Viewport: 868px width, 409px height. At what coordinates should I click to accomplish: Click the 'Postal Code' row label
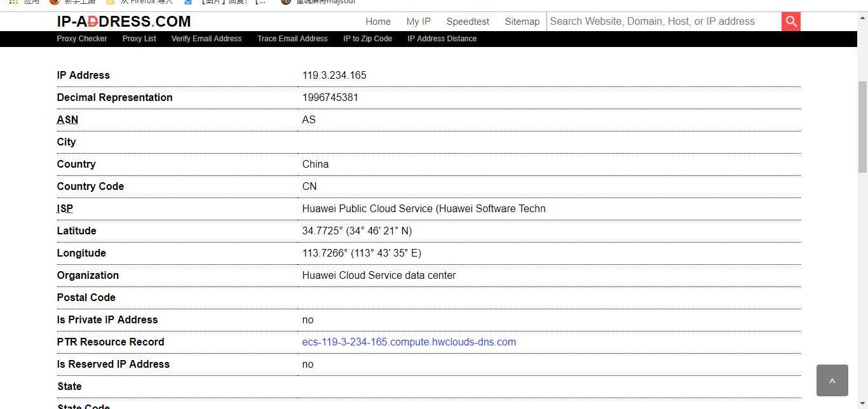point(86,297)
